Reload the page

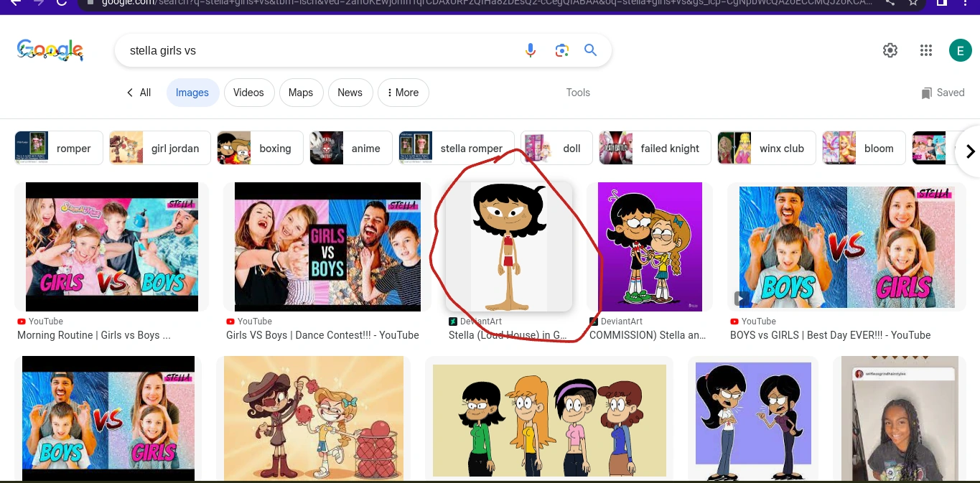point(62,4)
